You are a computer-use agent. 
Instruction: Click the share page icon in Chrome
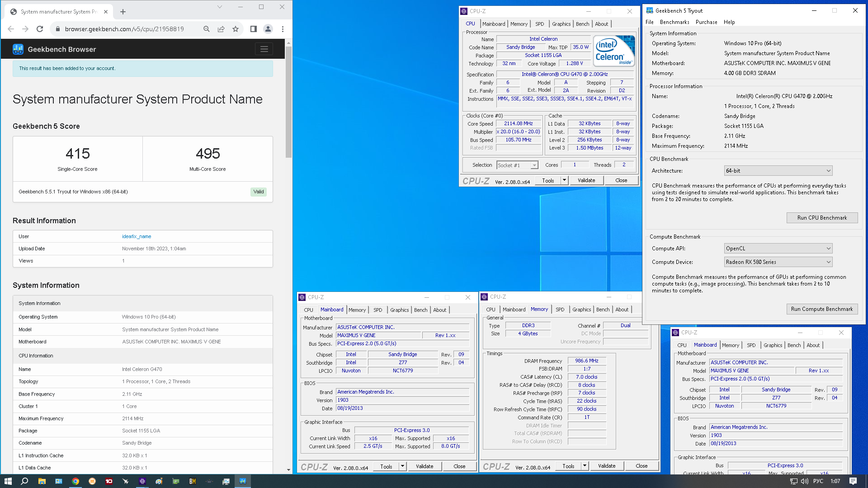[x=221, y=29]
